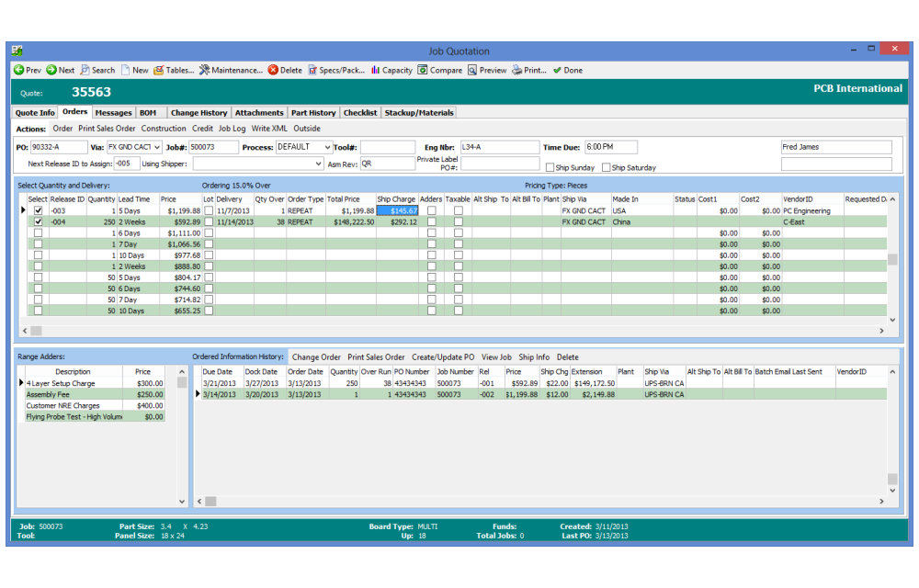919x588 pixels.
Task: Click the Construction action
Action: tap(164, 129)
